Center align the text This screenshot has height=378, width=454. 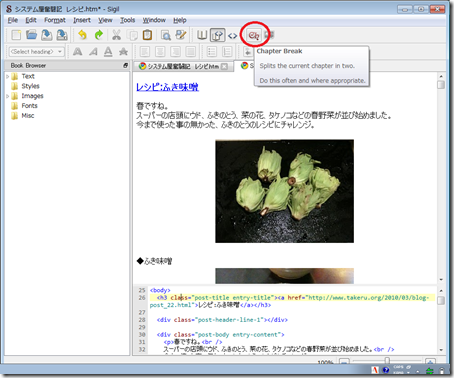point(160,52)
